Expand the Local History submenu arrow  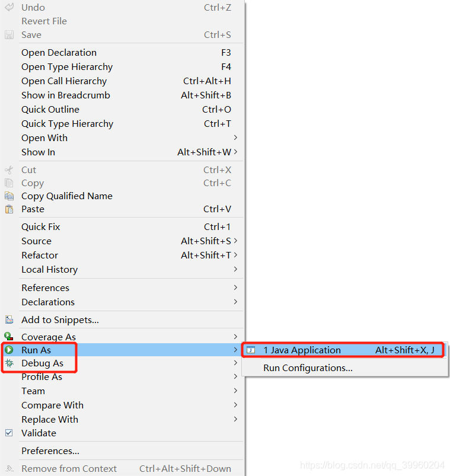click(235, 269)
